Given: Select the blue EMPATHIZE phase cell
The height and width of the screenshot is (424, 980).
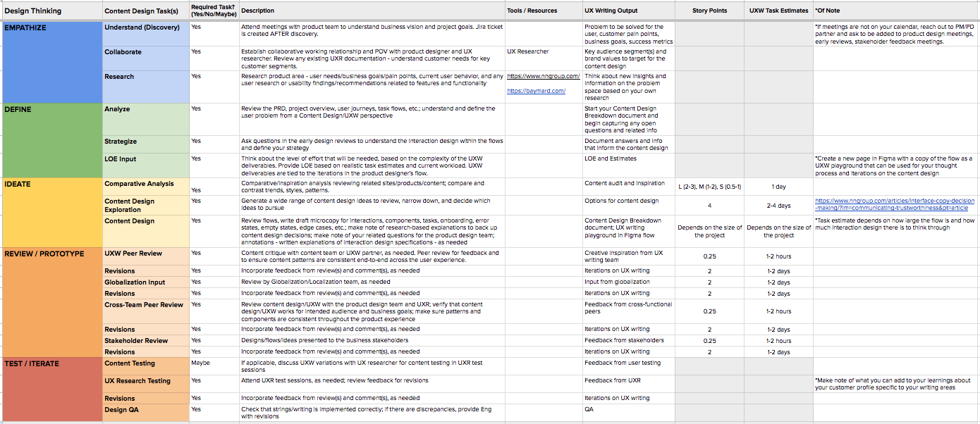Looking at the screenshot, I should (51, 61).
